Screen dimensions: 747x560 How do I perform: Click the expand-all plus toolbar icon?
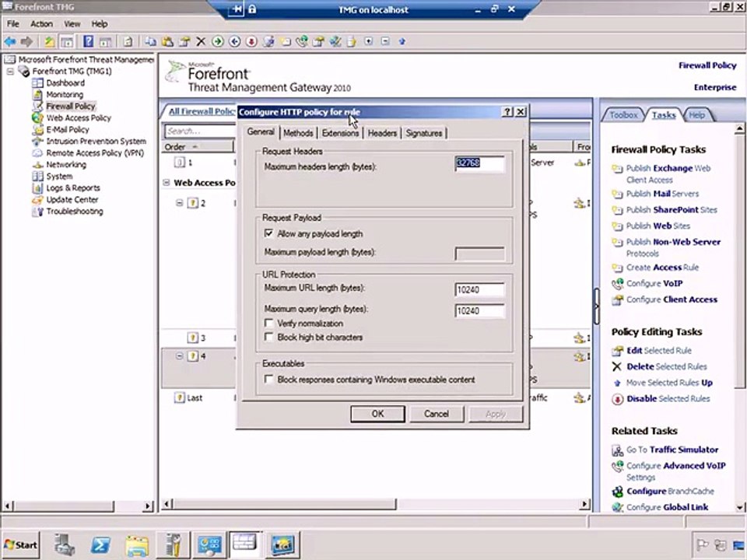(x=368, y=41)
